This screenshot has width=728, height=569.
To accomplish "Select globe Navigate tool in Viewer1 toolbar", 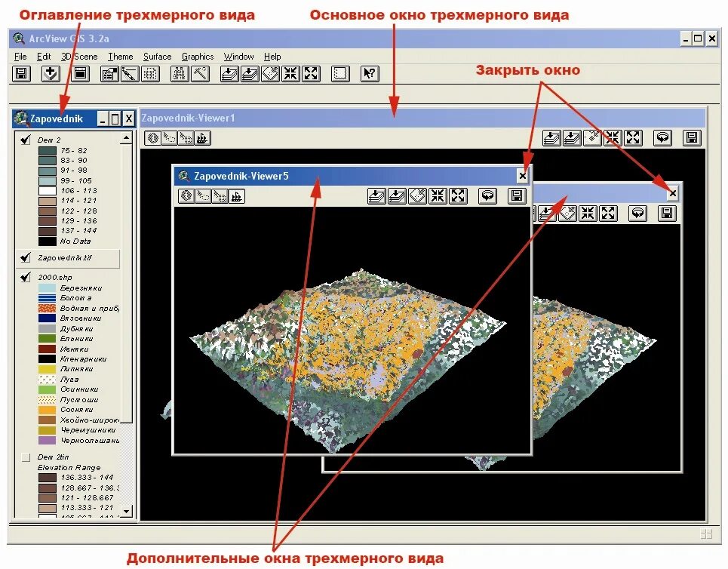I will coord(152,138).
